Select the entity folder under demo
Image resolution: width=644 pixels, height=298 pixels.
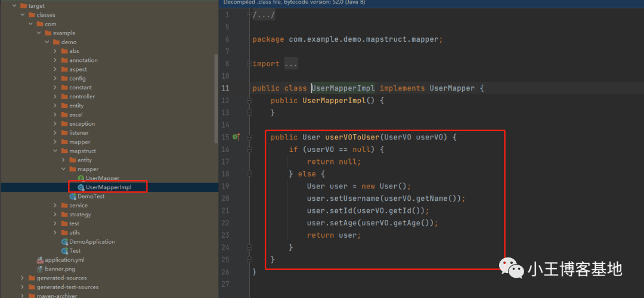(76, 105)
